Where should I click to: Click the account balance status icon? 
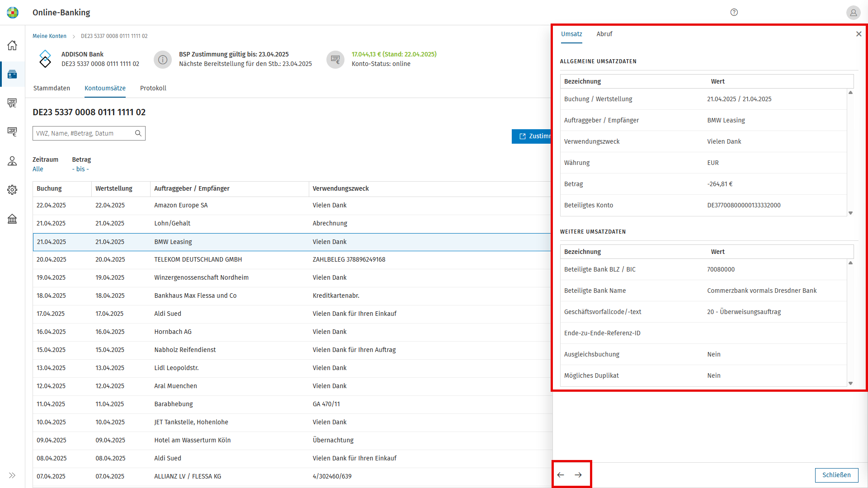[x=335, y=60]
